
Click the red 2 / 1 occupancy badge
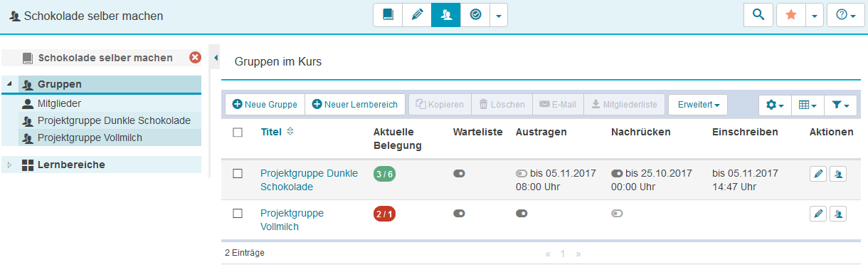click(384, 214)
